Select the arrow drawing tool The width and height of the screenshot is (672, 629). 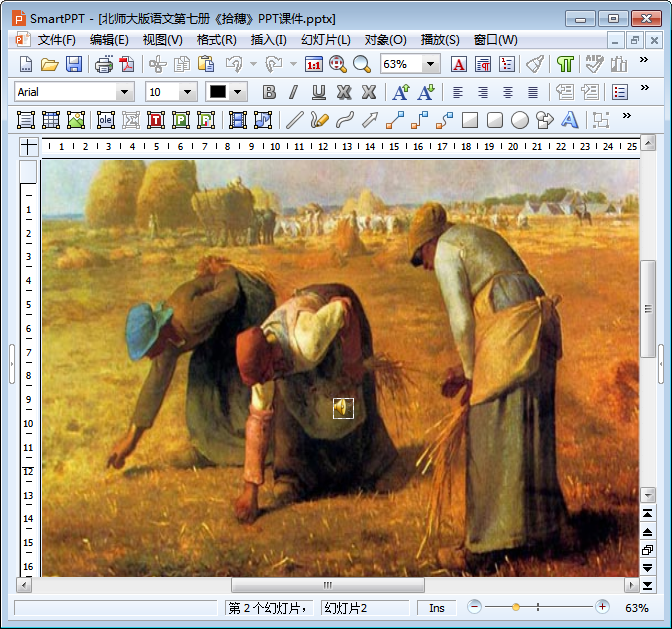369,120
